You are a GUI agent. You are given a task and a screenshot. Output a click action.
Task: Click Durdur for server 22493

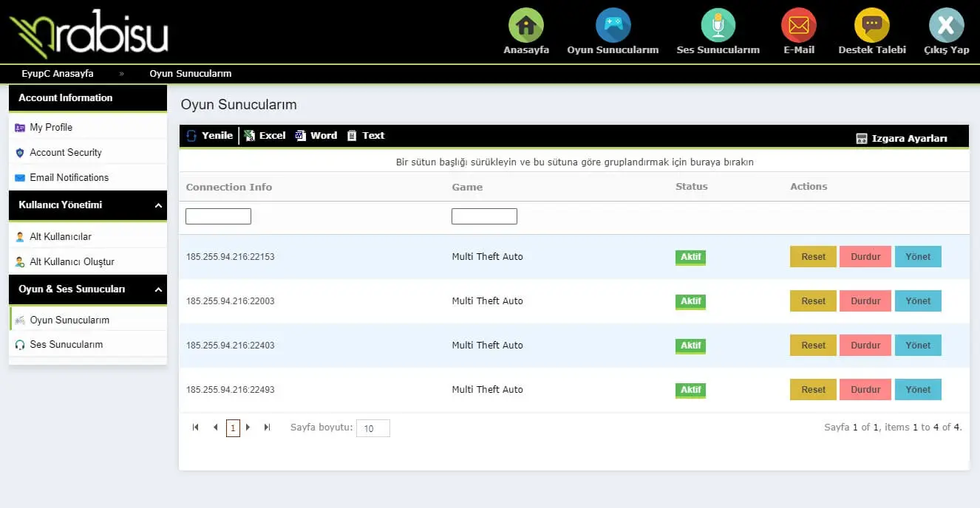(865, 390)
